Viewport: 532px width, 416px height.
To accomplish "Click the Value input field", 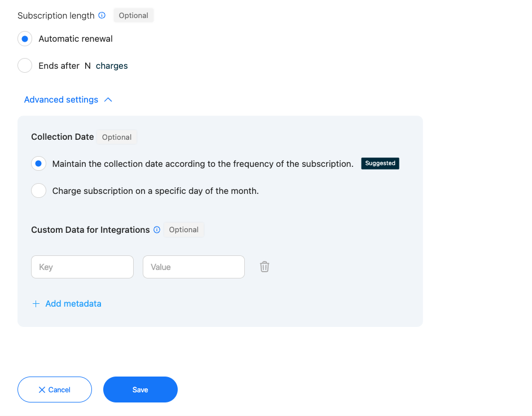I will tap(194, 266).
